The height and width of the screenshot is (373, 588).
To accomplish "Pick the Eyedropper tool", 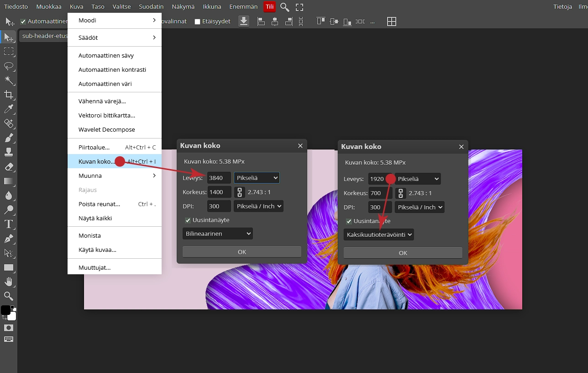I will point(9,109).
